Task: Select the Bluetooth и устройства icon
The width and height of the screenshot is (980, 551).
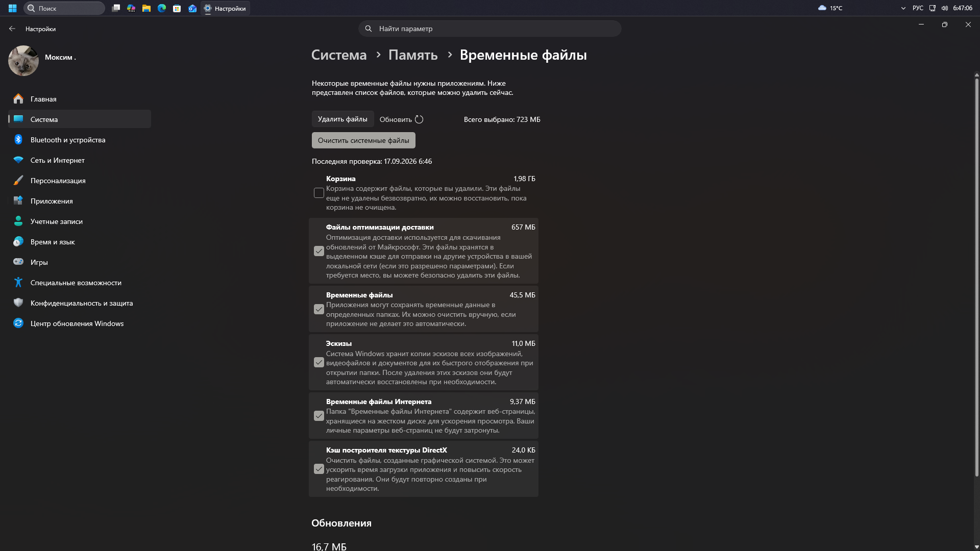Action: [x=18, y=140]
